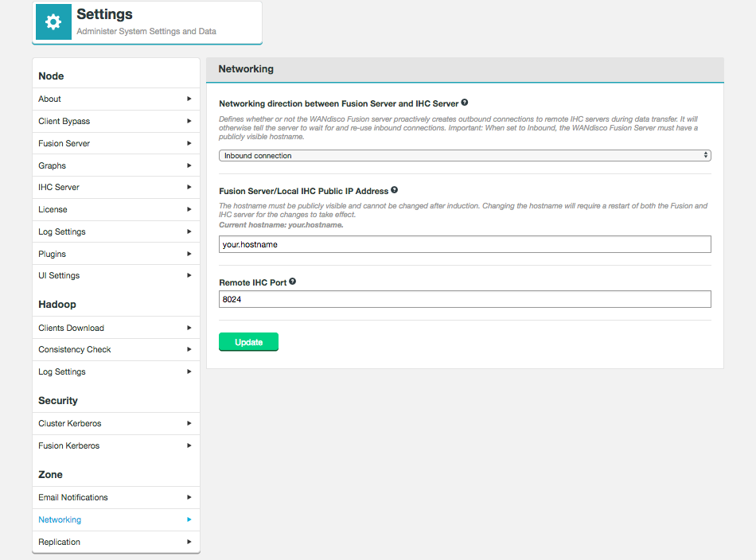Open UI Settings
The width and height of the screenshot is (756, 560).
coord(115,275)
